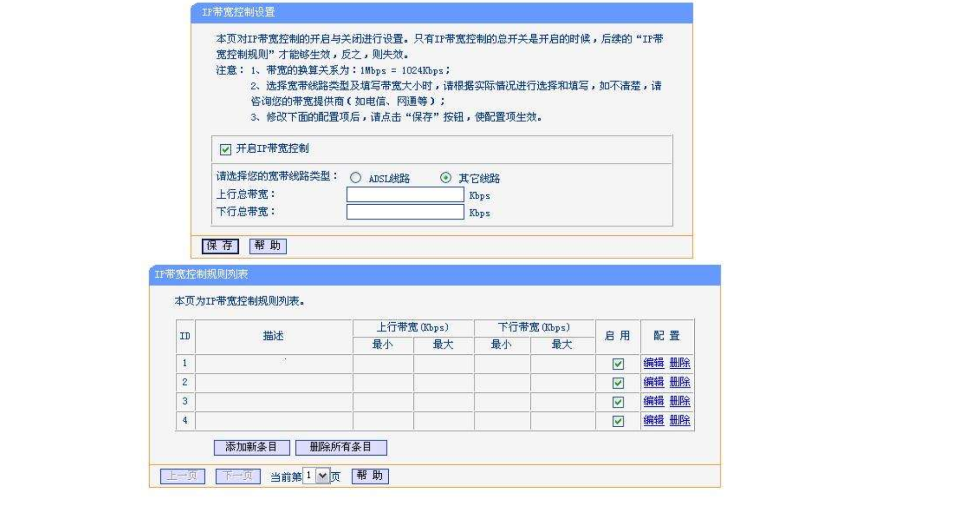980x508 pixels.
Task: Click 删除 link for rule 4
Action: tap(679, 420)
